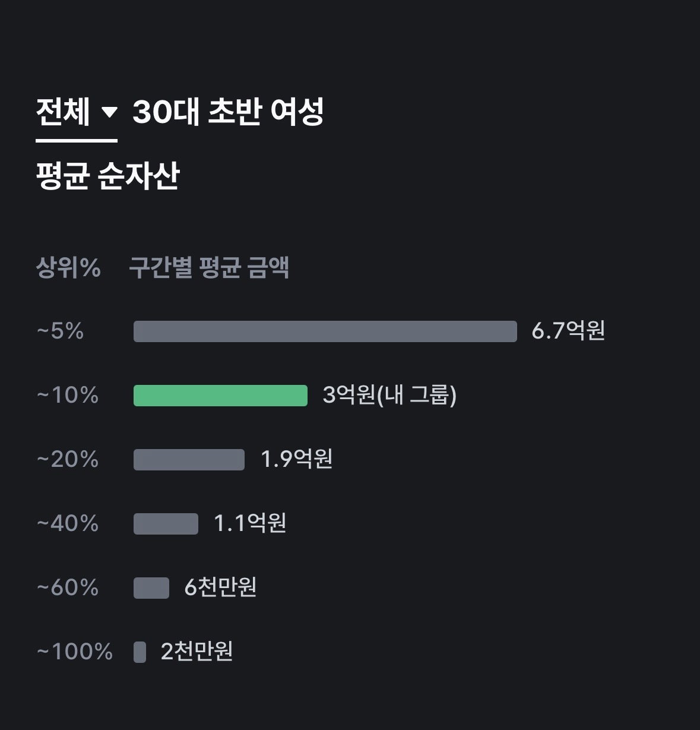This screenshot has height=730, width=700.
Task: Select the ~60% gray bar
Action: 151,588
